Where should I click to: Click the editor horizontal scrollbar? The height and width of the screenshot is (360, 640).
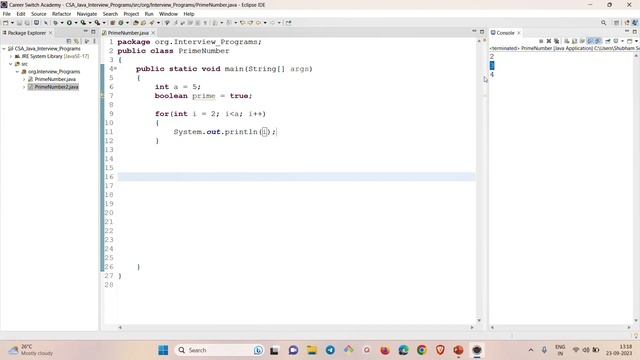(296, 327)
